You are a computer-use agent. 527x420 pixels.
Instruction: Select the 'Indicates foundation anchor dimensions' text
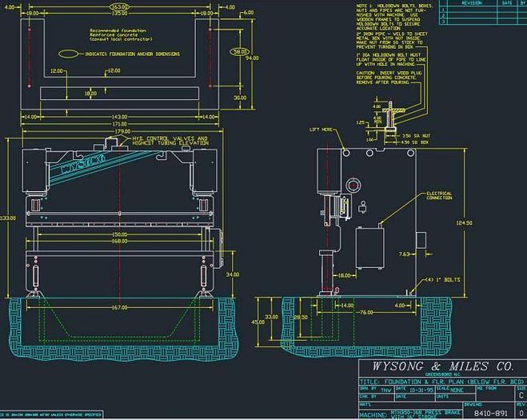tap(131, 54)
